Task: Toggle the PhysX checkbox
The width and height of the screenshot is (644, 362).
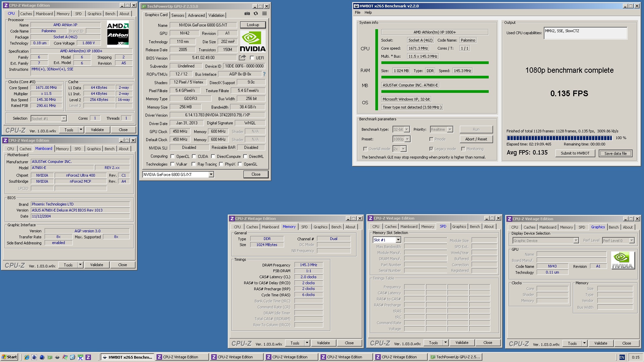Action: pos(221,164)
